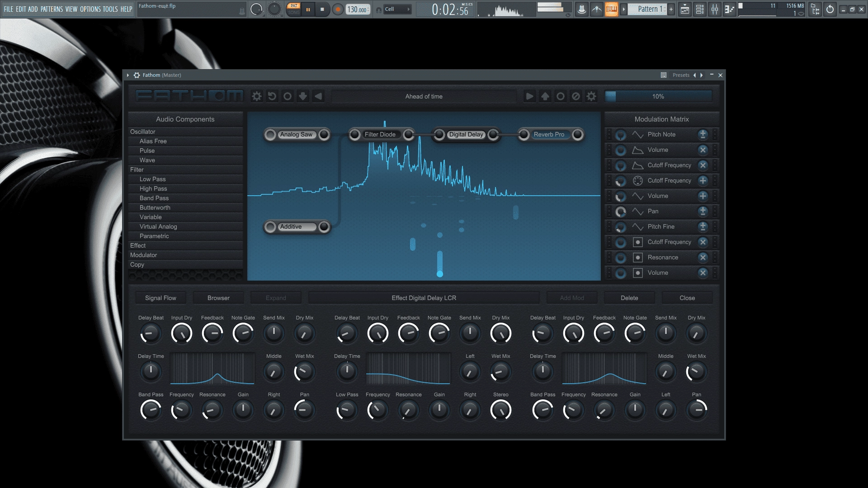Stop playback in FL Studio transport
This screenshot has height=488, width=868.
coord(322,9)
